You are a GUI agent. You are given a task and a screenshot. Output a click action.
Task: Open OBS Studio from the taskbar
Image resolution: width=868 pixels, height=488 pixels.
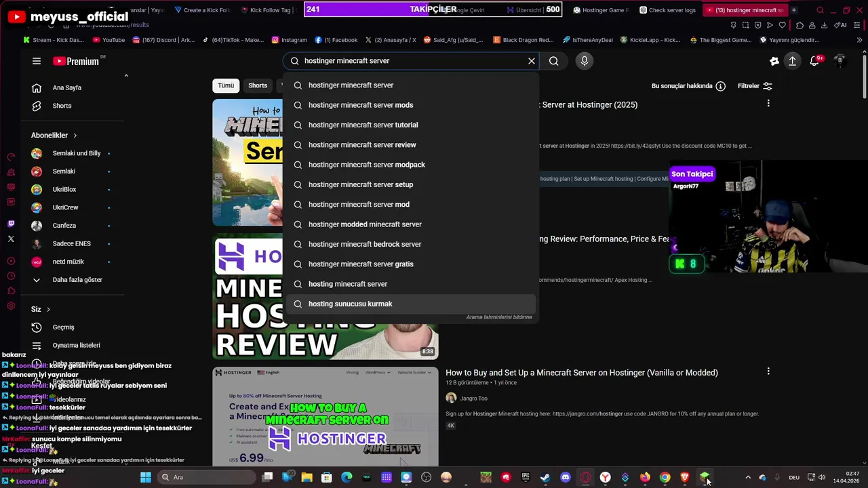426,477
